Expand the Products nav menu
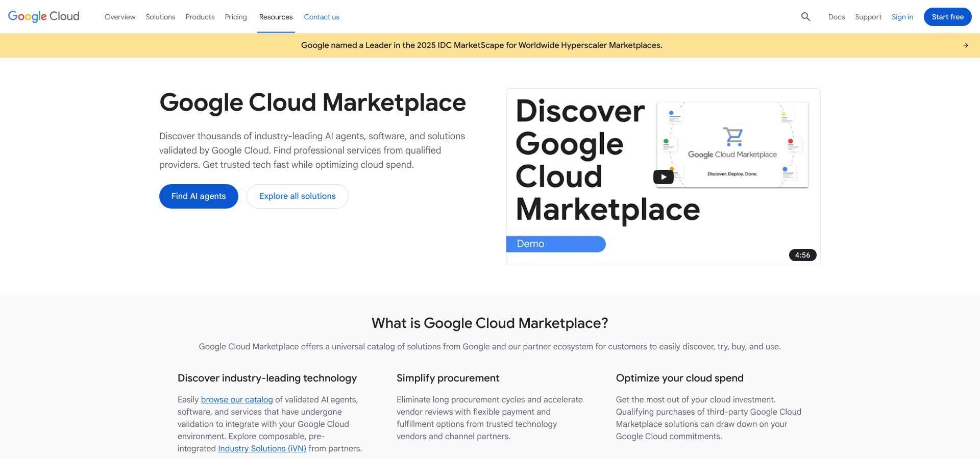 (x=200, y=17)
